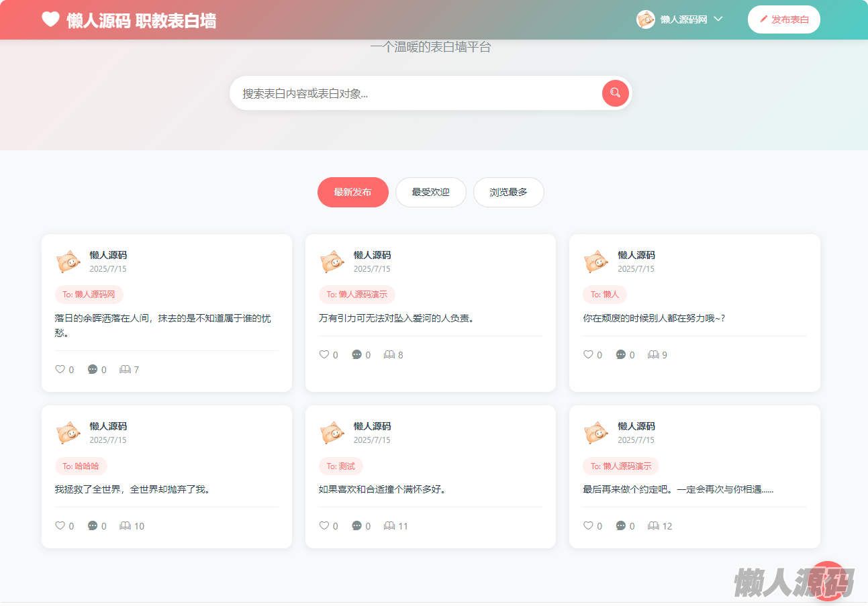Click the search input field
This screenshot has height=606, width=868.
[416, 93]
